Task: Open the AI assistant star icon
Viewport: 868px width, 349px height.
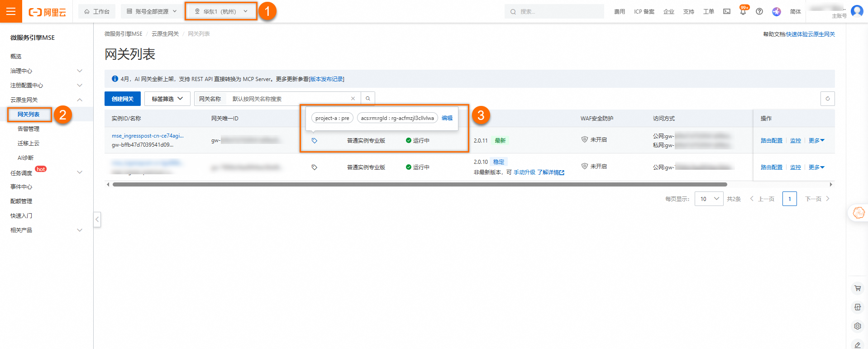Action: tap(777, 12)
